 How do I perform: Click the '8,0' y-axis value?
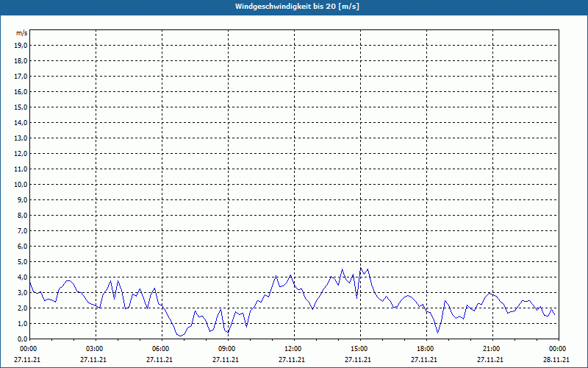[22, 215]
